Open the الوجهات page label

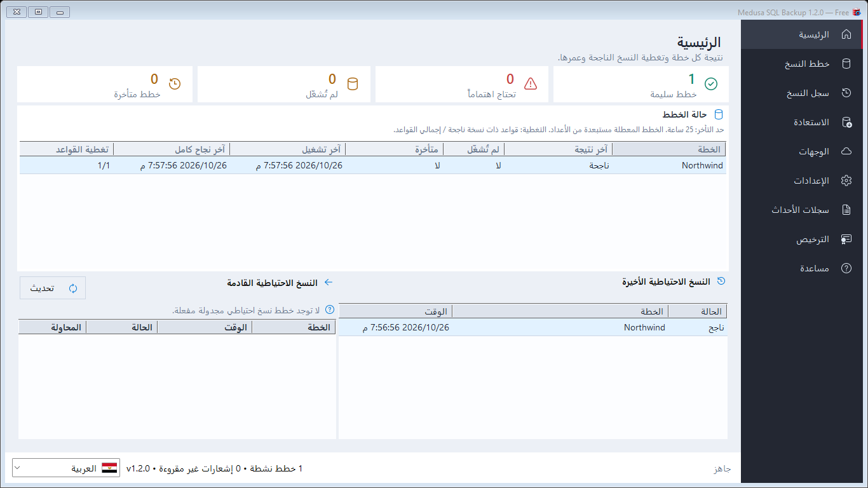pyautogui.click(x=814, y=151)
